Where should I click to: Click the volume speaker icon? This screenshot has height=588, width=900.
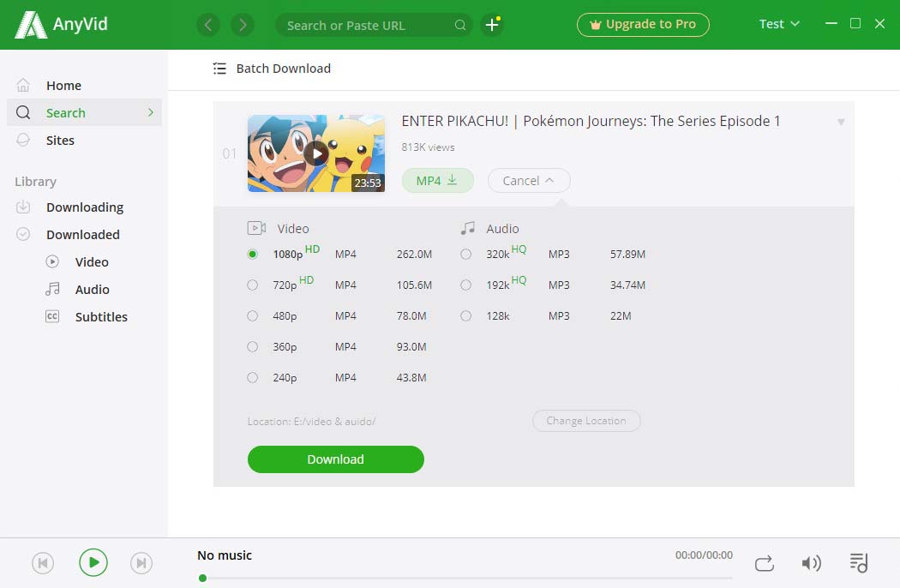pyautogui.click(x=811, y=563)
